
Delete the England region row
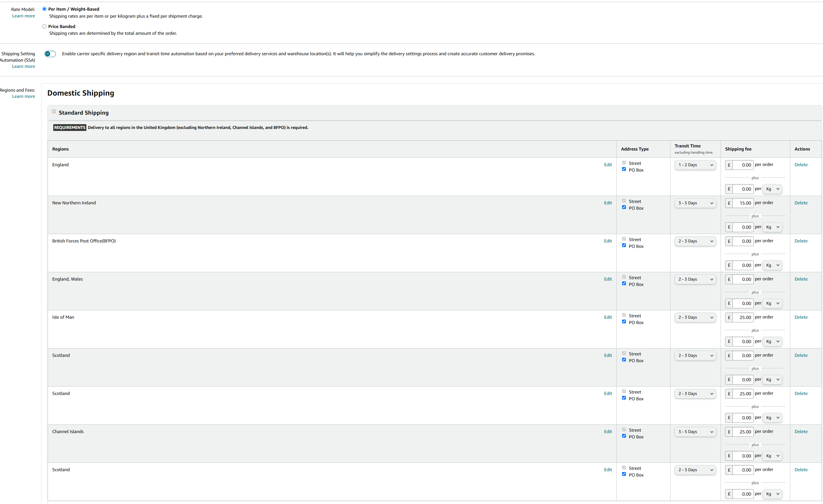pos(801,165)
